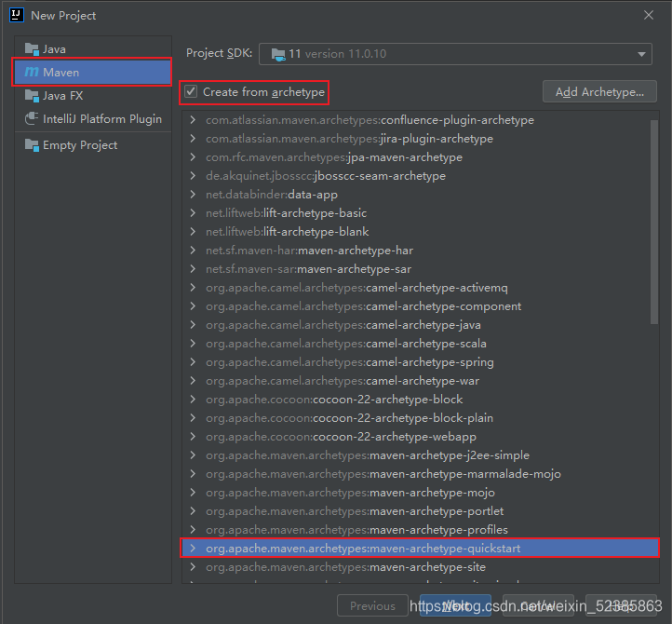Select net.databinder:data-app row text
Screen dimensions: 672x624
point(271,195)
